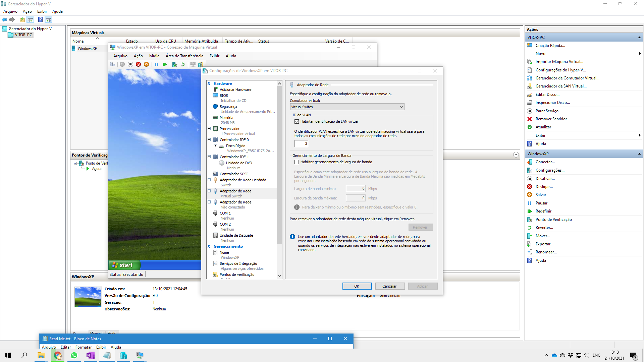Save VM state with the orange save icon
The image size is (644, 362).
point(146,64)
